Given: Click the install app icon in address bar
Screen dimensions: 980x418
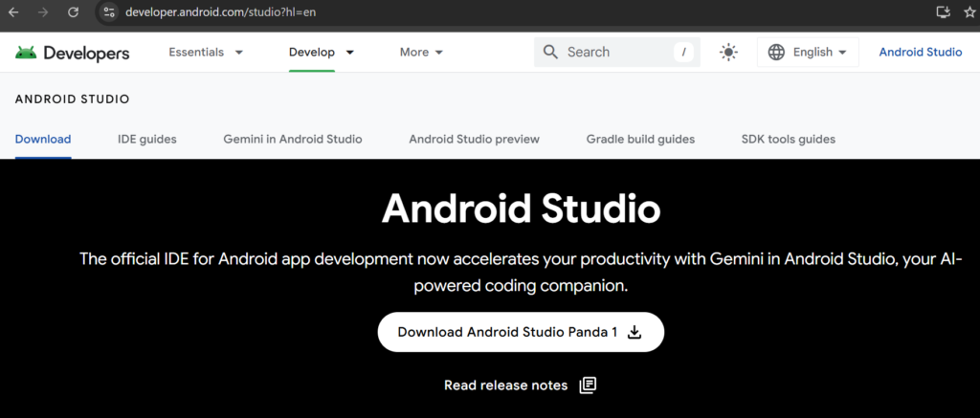Looking at the screenshot, I should pyautogui.click(x=945, y=12).
